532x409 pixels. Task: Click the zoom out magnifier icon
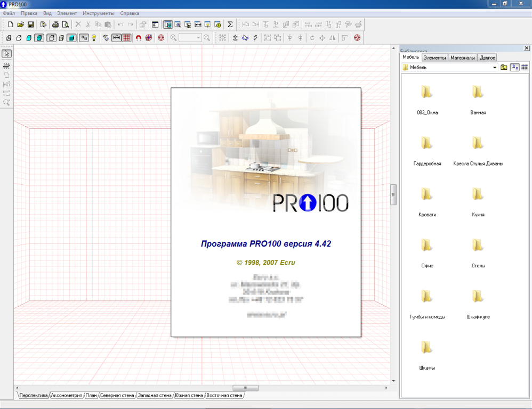207,38
